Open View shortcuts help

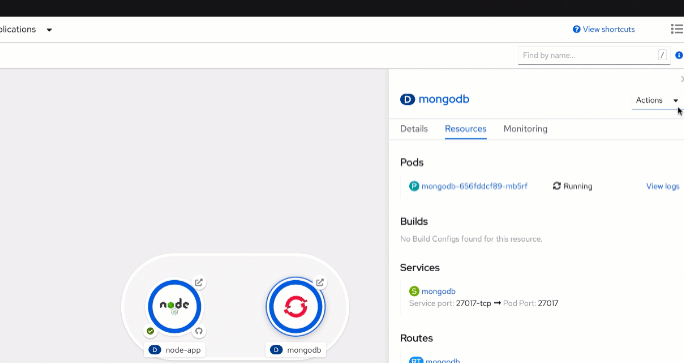tap(609, 29)
